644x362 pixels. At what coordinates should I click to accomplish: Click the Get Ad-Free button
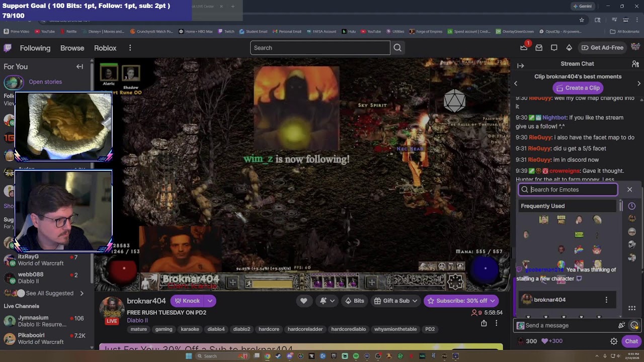602,48
